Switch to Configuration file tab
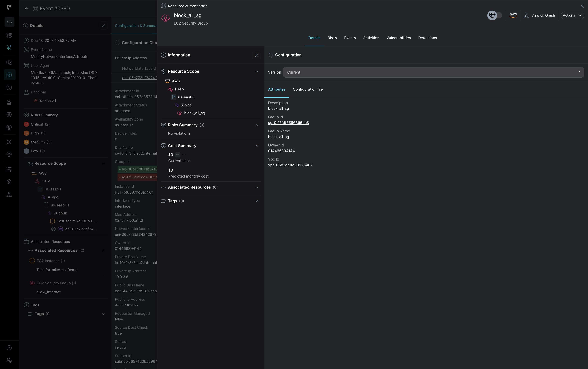Screen dimensions: 588x369 click(308, 89)
